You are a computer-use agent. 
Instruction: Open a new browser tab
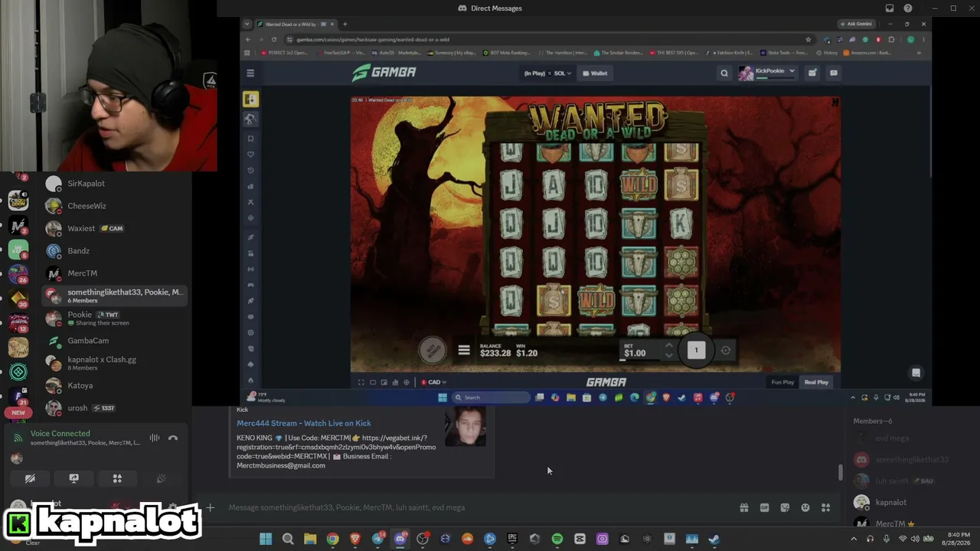(x=345, y=24)
